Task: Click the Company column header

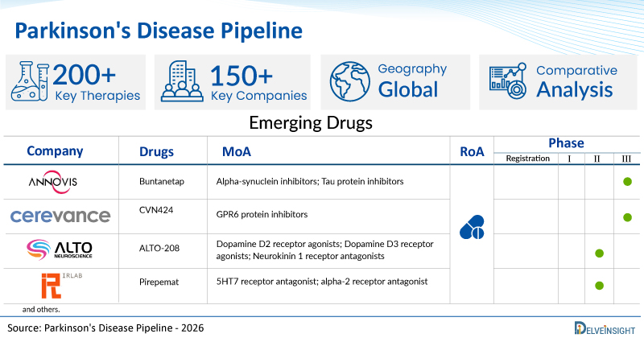Action: (x=55, y=151)
